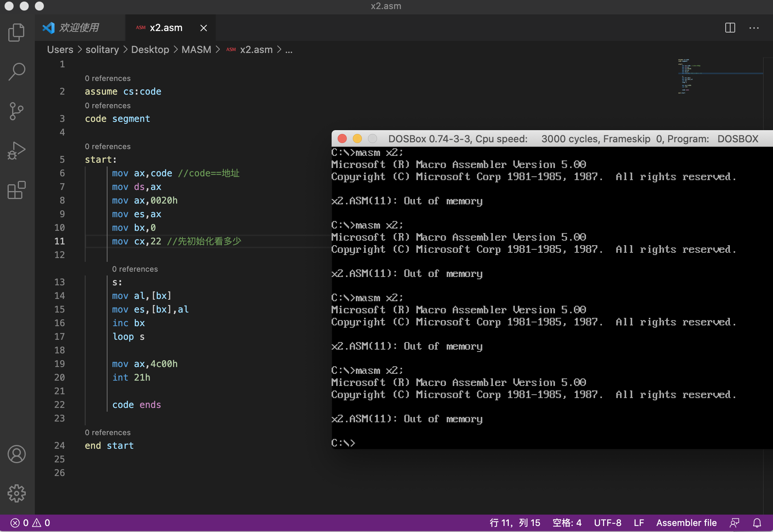Image resolution: width=773 pixels, height=532 pixels.
Task: Click the DOSBox window yellow minimize button
Action: [x=357, y=139]
